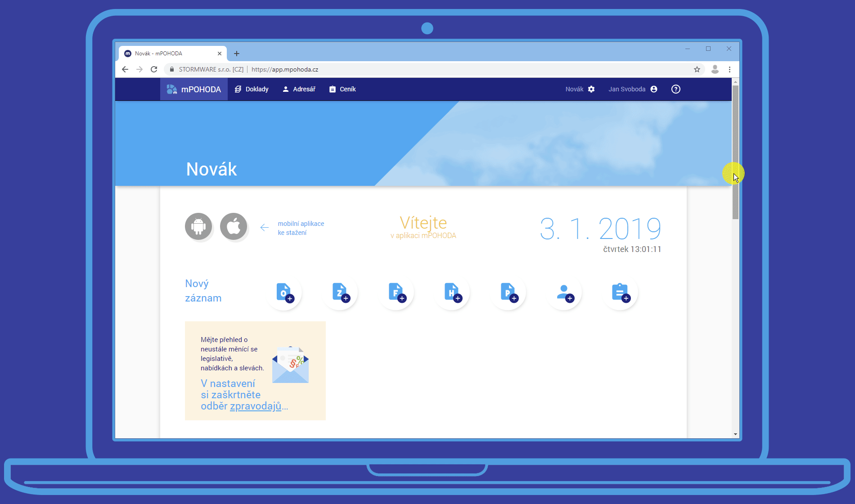Open the Adresář menu
The image size is (855, 504).
pyautogui.click(x=299, y=89)
